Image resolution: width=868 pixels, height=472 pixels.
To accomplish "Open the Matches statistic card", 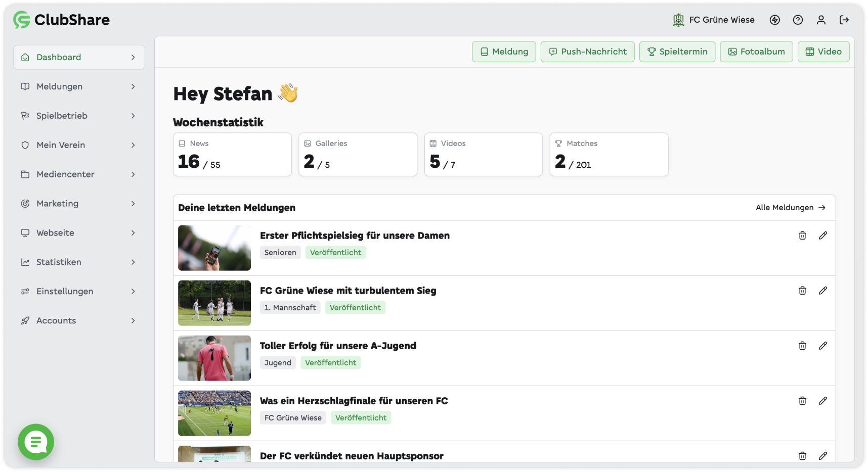I will (x=609, y=155).
